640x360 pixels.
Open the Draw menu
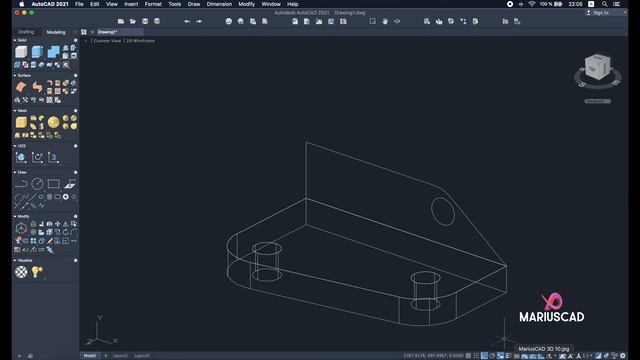194,4
